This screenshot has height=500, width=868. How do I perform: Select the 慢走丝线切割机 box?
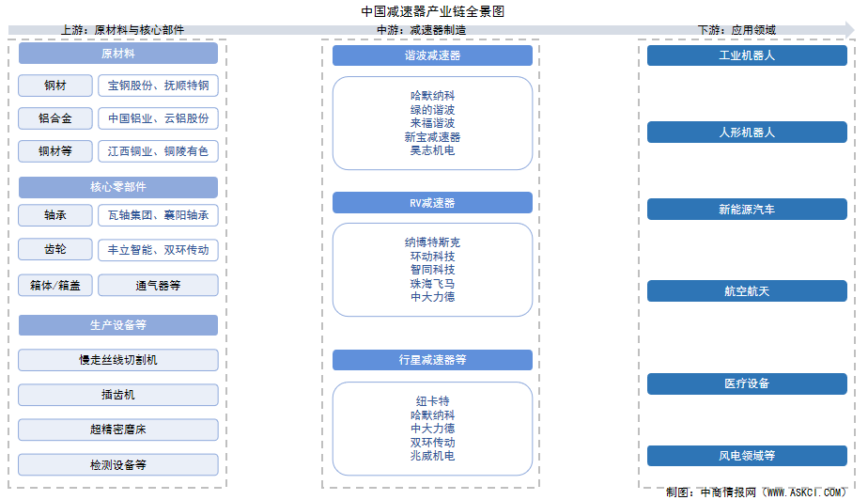pyautogui.click(x=118, y=360)
